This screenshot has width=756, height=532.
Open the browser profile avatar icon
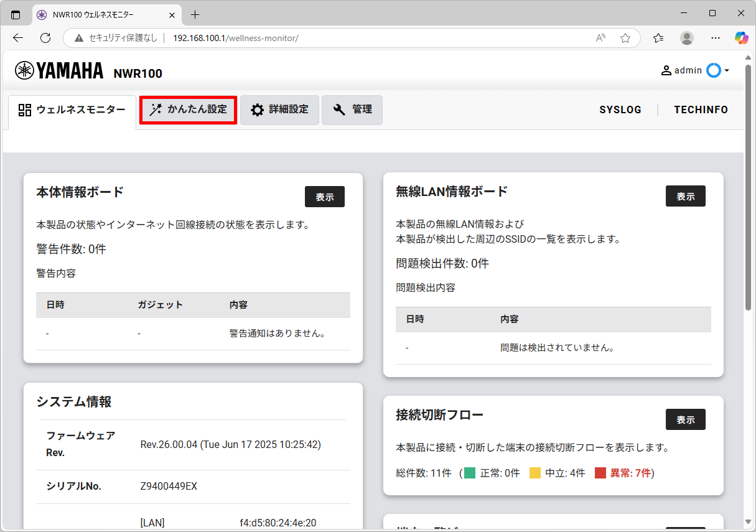click(687, 38)
